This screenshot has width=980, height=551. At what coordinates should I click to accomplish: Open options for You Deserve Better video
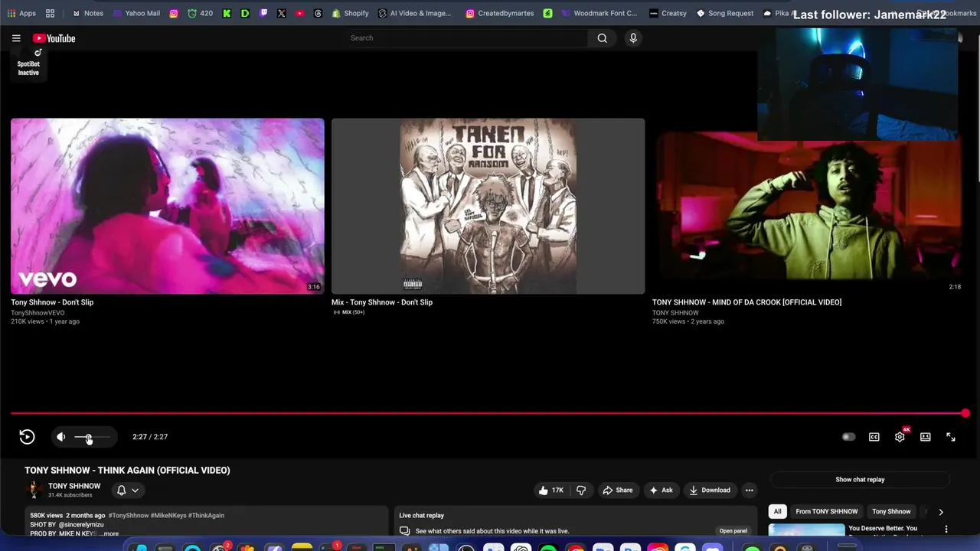(x=946, y=529)
